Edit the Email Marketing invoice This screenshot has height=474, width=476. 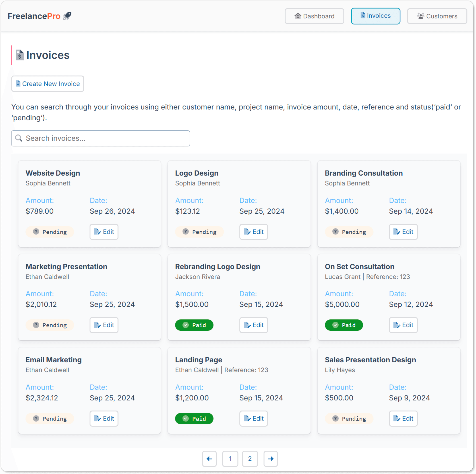104,418
